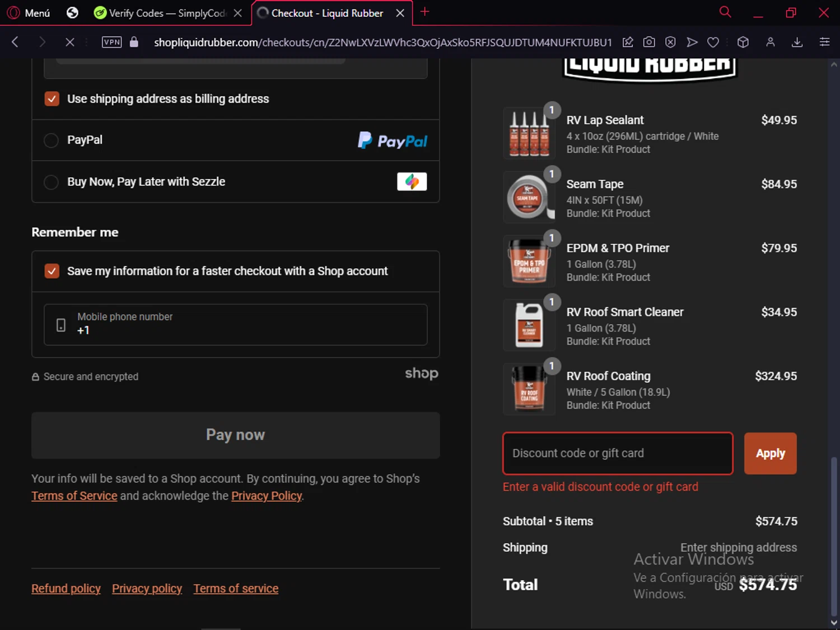This screenshot has width=840, height=630.
Task: Add page to bookmarks with heart icon
Action: [x=713, y=42]
